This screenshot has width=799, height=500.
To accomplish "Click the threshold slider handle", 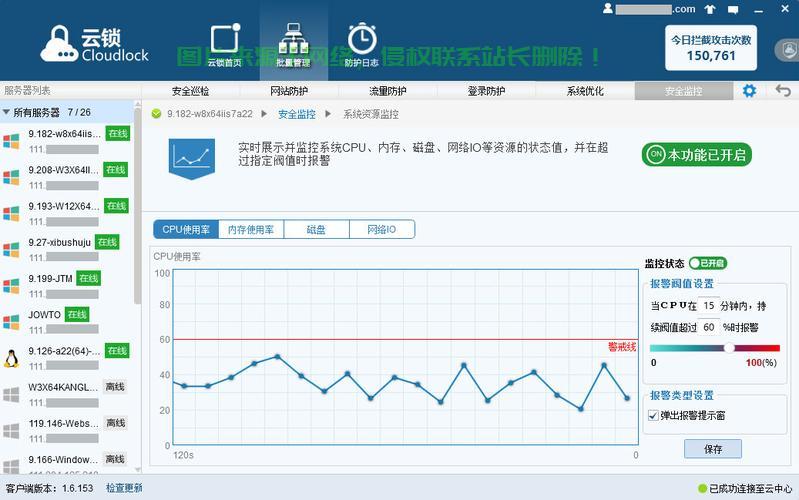I will point(730,348).
